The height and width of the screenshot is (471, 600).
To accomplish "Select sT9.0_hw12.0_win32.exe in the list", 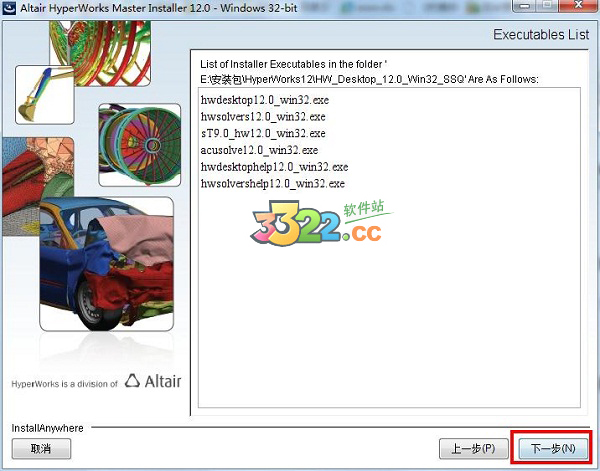I will (x=263, y=134).
